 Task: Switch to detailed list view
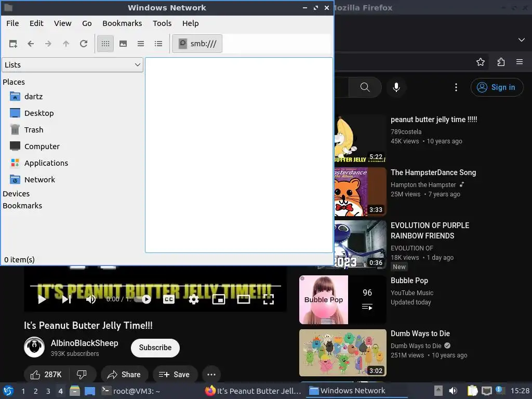tap(158, 44)
